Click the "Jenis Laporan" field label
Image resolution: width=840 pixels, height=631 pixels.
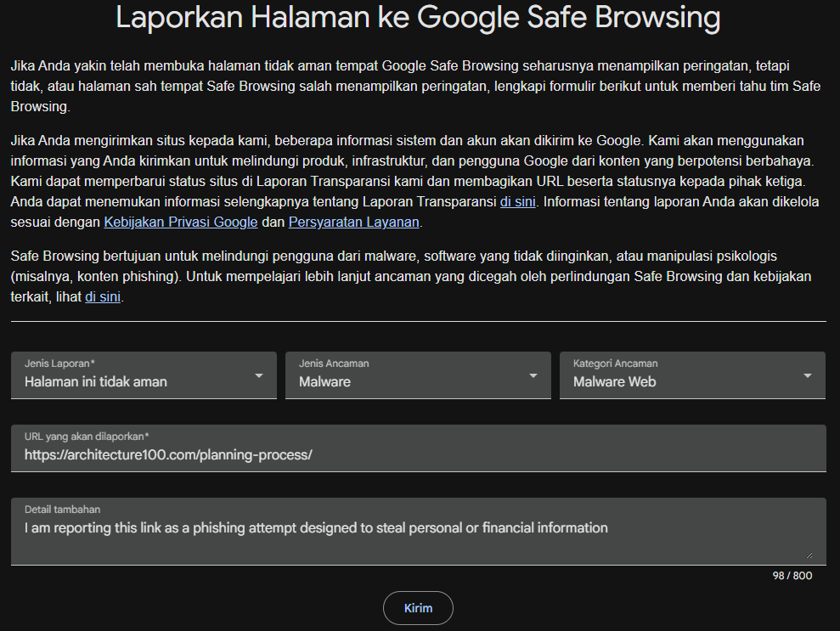59,363
